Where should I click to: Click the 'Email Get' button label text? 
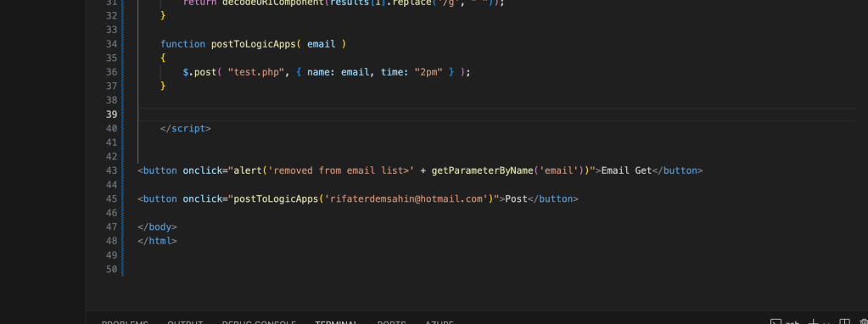[626, 170]
